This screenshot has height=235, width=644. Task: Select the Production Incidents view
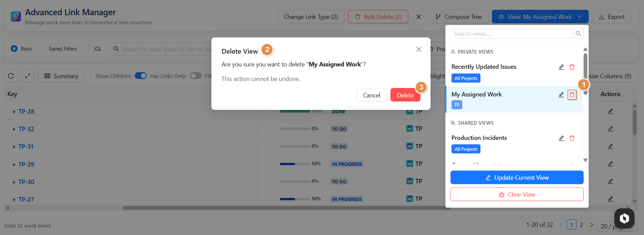(479, 138)
